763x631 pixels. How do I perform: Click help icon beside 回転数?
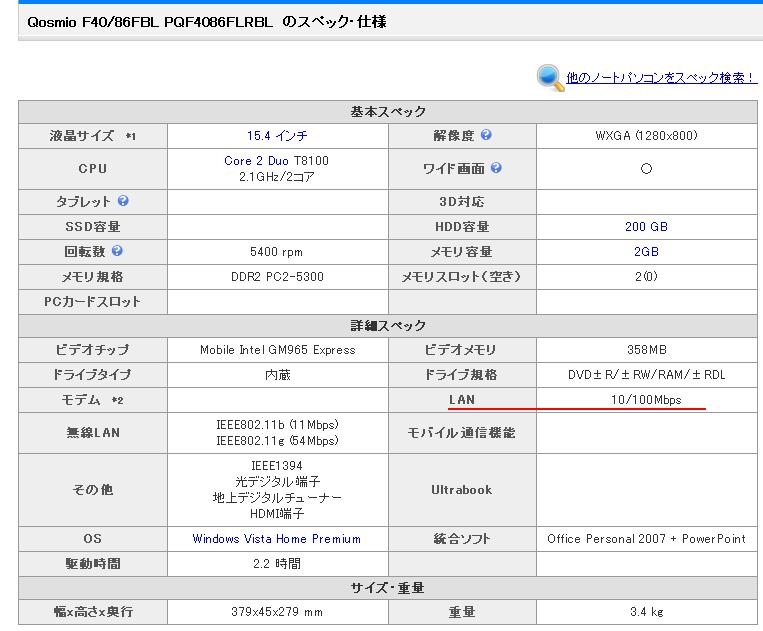tap(117, 251)
